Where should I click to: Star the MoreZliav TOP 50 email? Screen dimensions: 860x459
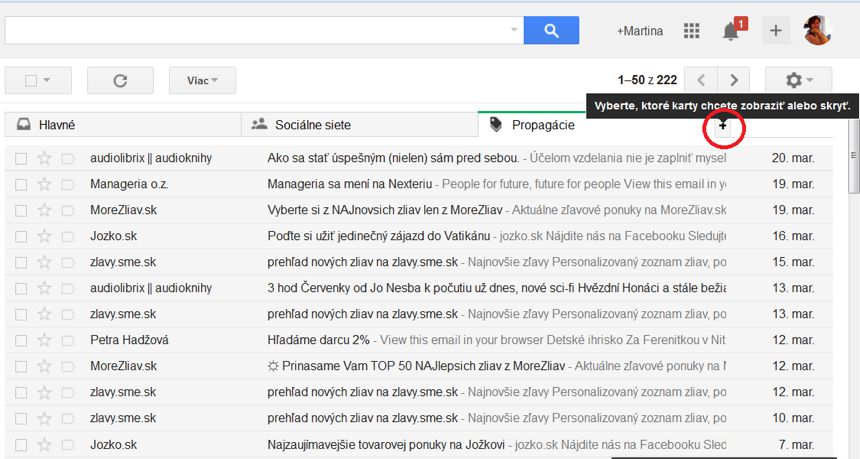point(44,366)
